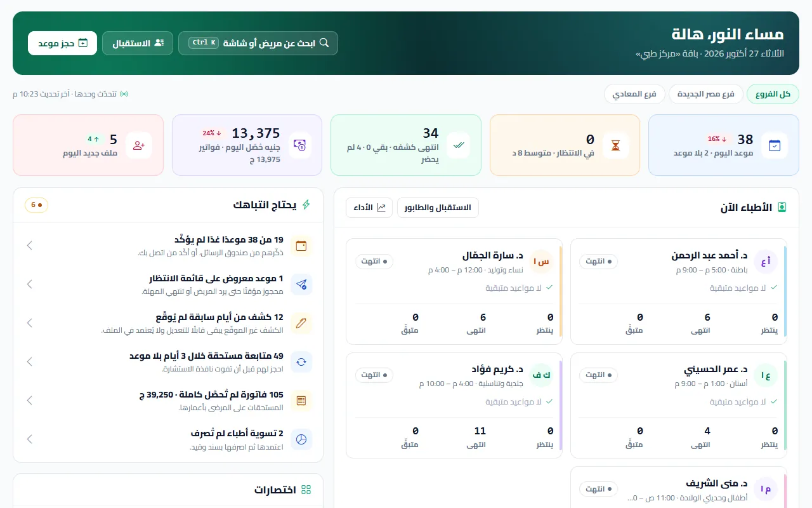Click the "انتهت" status badge for د. كريم فؤاد
812x508 pixels.
pos(374,375)
